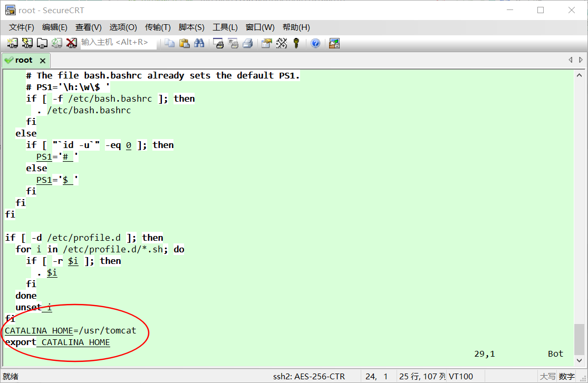Open the 脚本(S) menu

click(x=191, y=27)
